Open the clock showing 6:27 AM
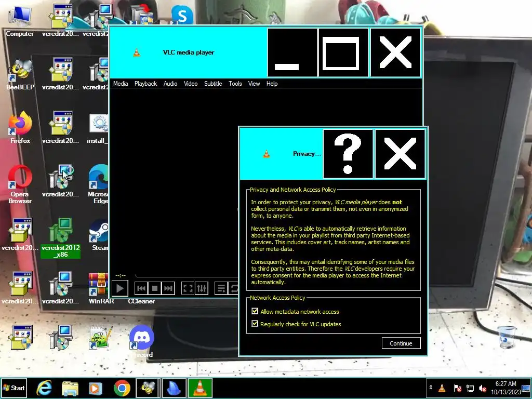 click(x=506, y=388)
